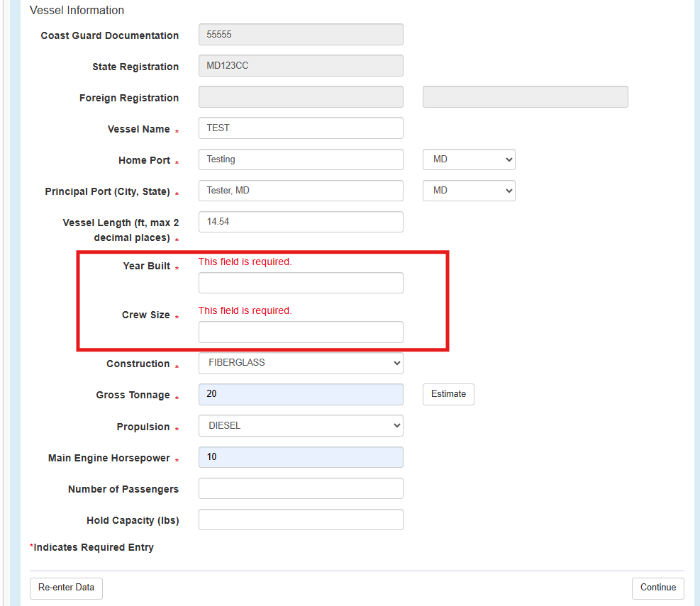Open the Home Port state dropdown
This screenshot has width=700, height=606.
469,159
